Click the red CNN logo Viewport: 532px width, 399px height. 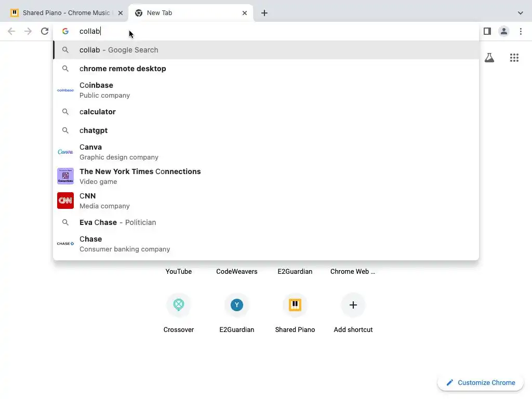click(65, 201)
